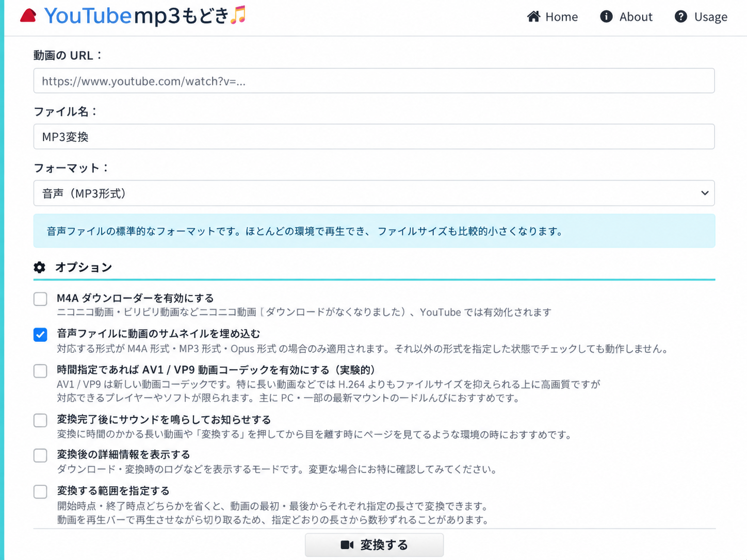Viewport: 747px width, 560px height.
Task: Click the ファイル名： label
Action: click(x=66, y=111)
